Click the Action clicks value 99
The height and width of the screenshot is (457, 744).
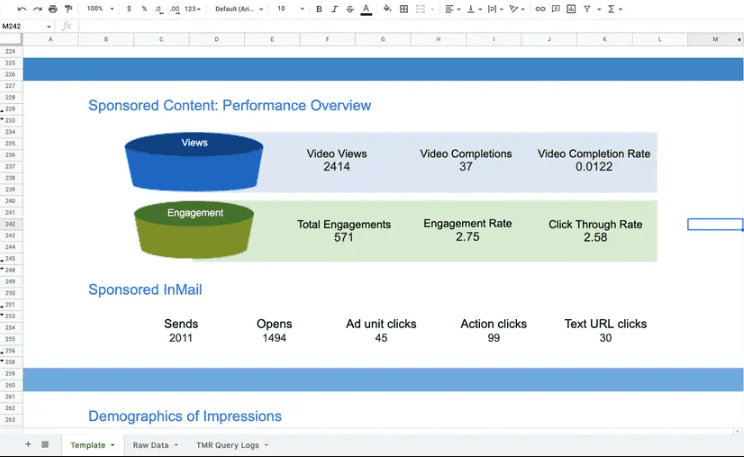(493, 338)
